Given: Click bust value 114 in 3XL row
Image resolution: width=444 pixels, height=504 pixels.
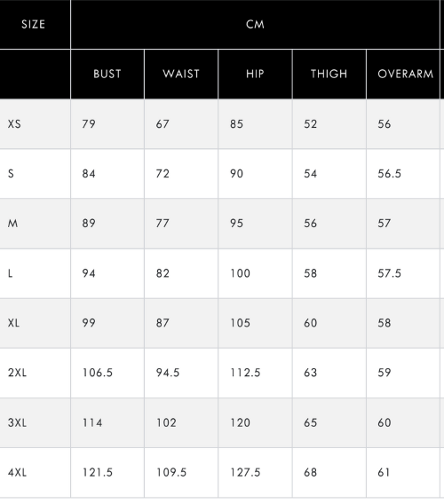Looking at the screenshot, I should click(92, 422).
